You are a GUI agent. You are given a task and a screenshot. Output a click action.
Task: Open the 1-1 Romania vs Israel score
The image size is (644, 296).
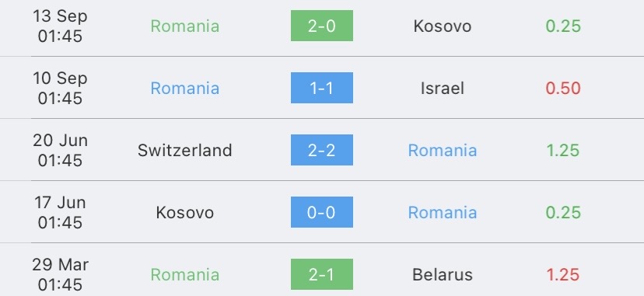(x=321, y=88)
